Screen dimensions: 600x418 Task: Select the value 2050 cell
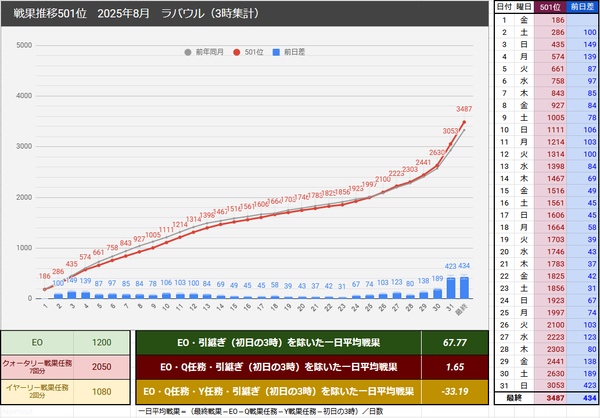(x=101, y=367)
